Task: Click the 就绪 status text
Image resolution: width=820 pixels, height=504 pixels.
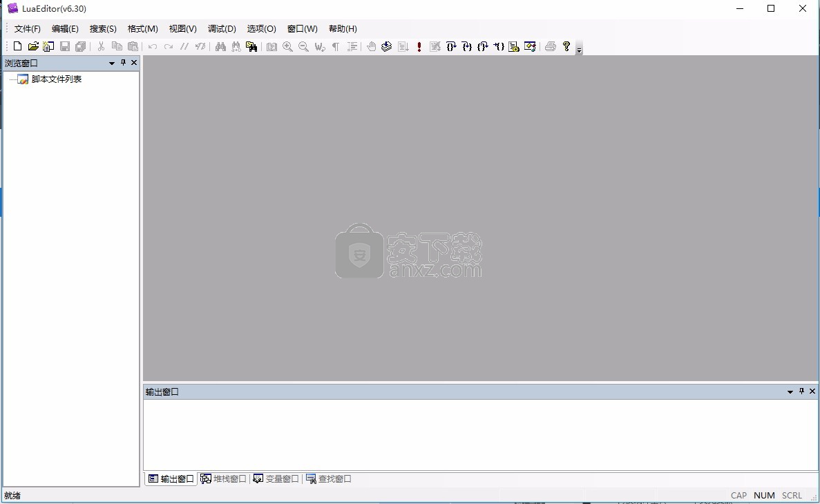Action: (12, 496)
